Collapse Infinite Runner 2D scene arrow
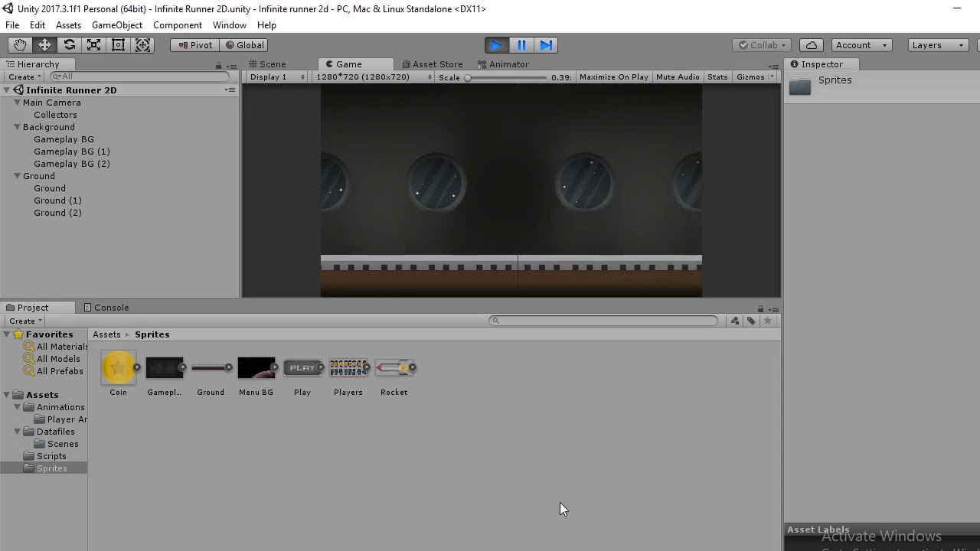This screenshot has width=980, height=551. (6, 90)
